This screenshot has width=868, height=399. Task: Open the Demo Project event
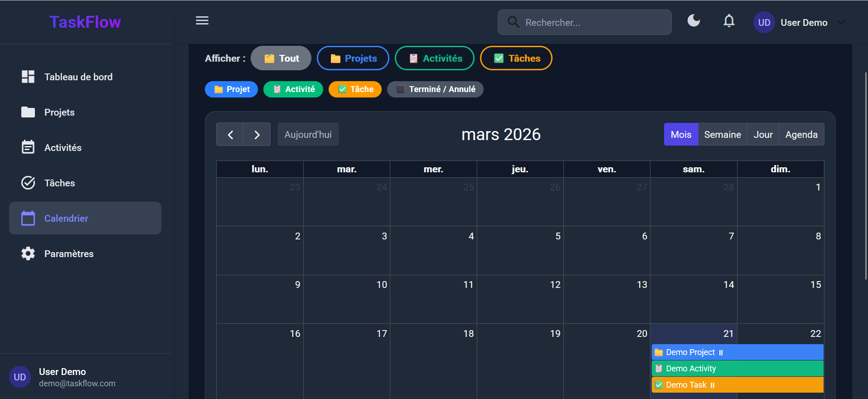coord(737,352)
